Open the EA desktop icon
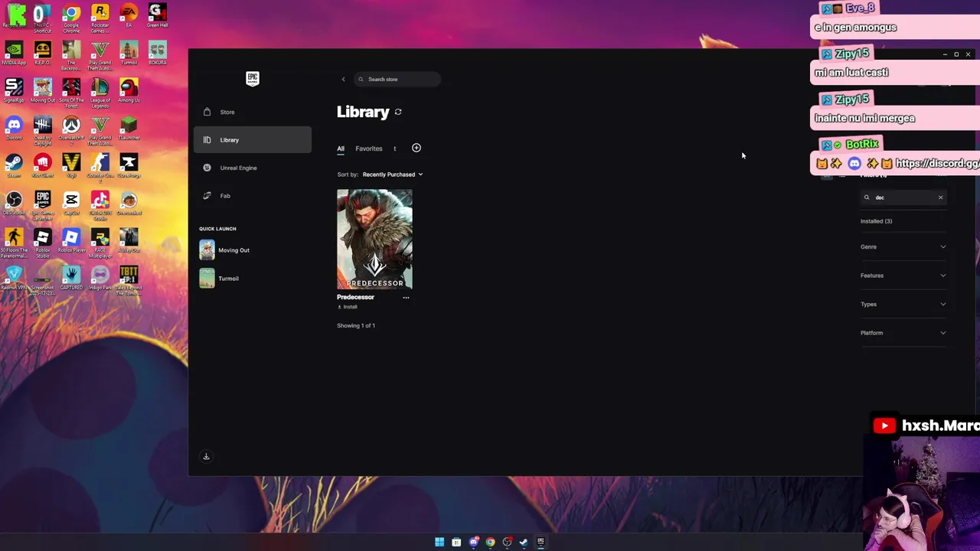Viewport: 980px width, 551px height. [129, 16]
